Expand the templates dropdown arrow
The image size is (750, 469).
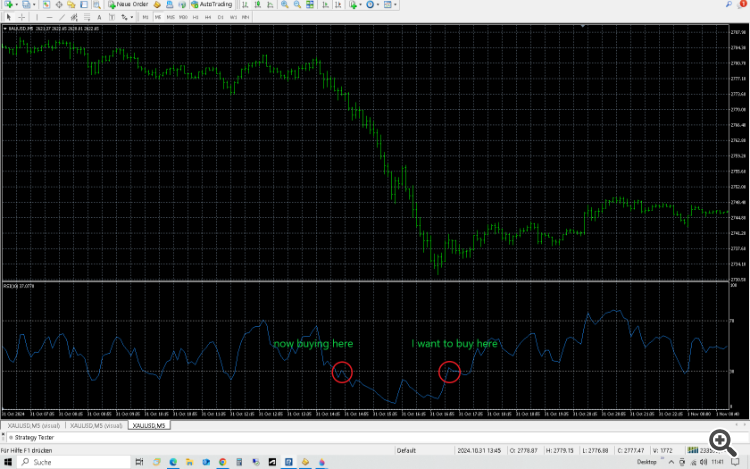pos(395,5)
